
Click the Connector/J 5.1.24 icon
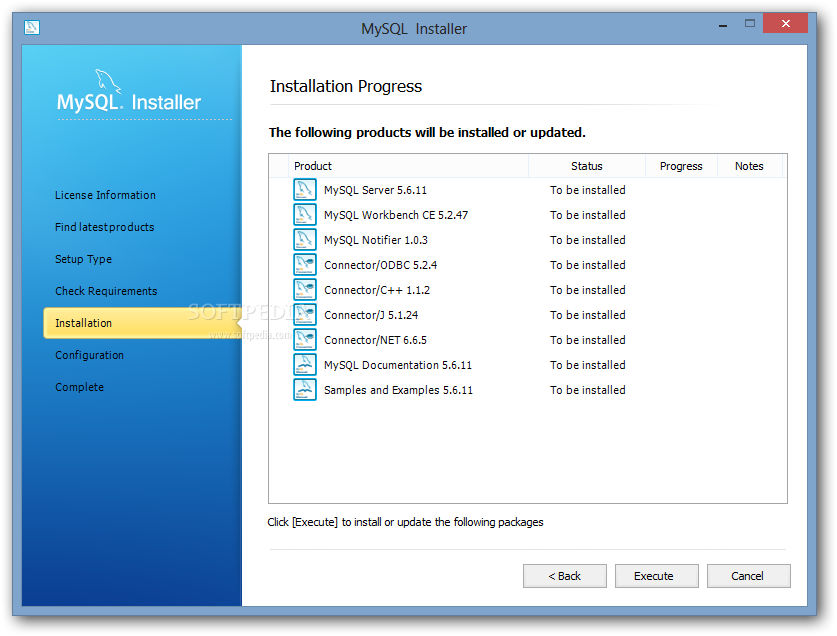(x=304, y=315)
